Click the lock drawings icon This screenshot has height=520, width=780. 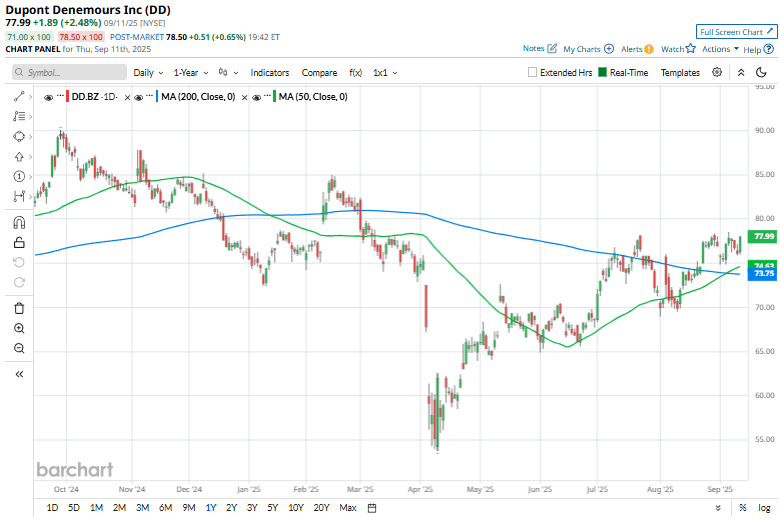pyautogui.click(x=19, y=242)
